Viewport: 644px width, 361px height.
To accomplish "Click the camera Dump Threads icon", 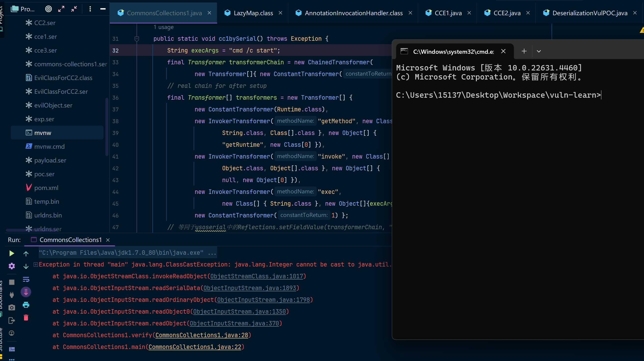I will 12,308.
